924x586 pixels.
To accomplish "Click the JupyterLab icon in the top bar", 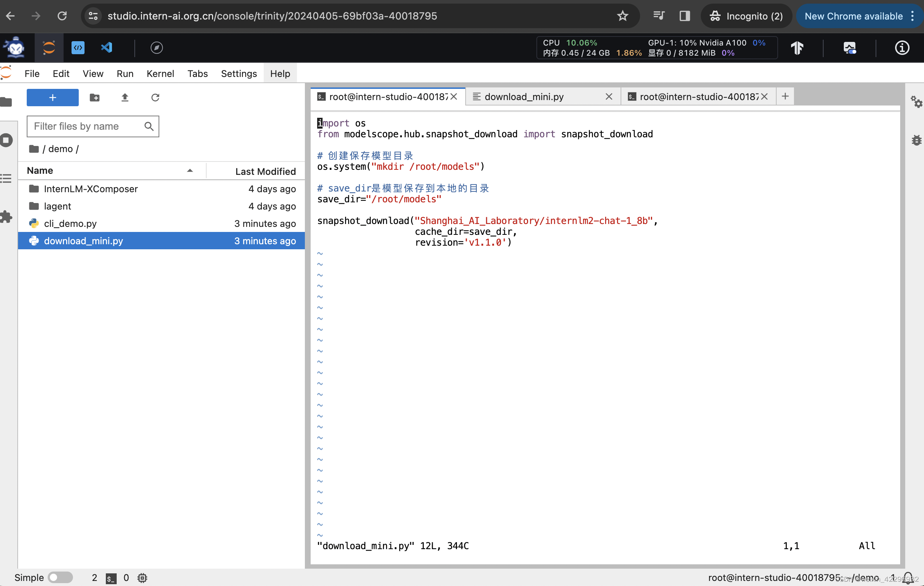I will (49, 48).
